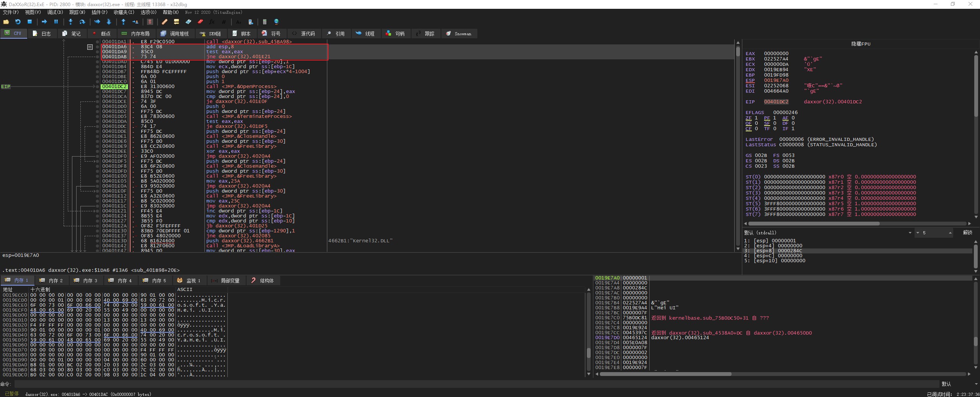
Task: Open the 默认 dropdown beside command bar
Action: click(x=957, y=384)
